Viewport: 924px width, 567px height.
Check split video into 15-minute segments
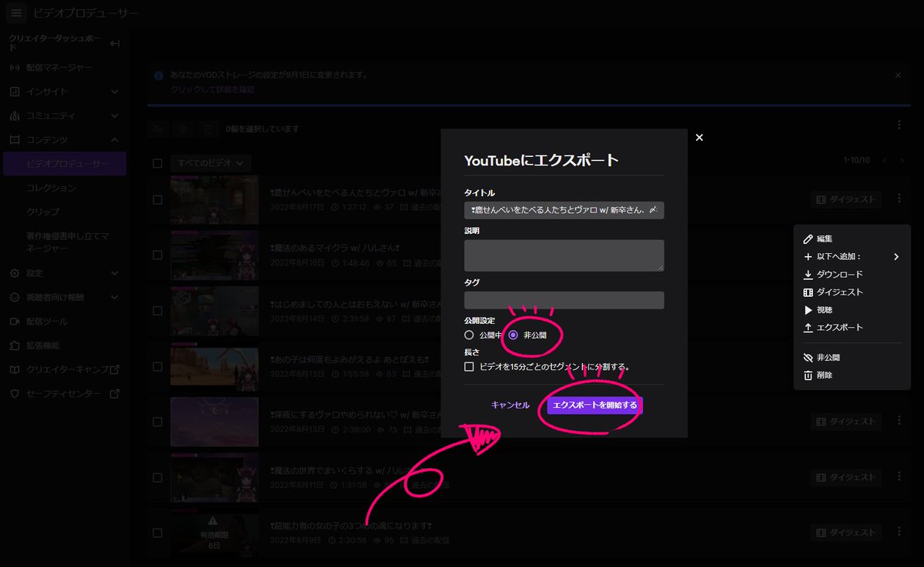tap(469, 367)
